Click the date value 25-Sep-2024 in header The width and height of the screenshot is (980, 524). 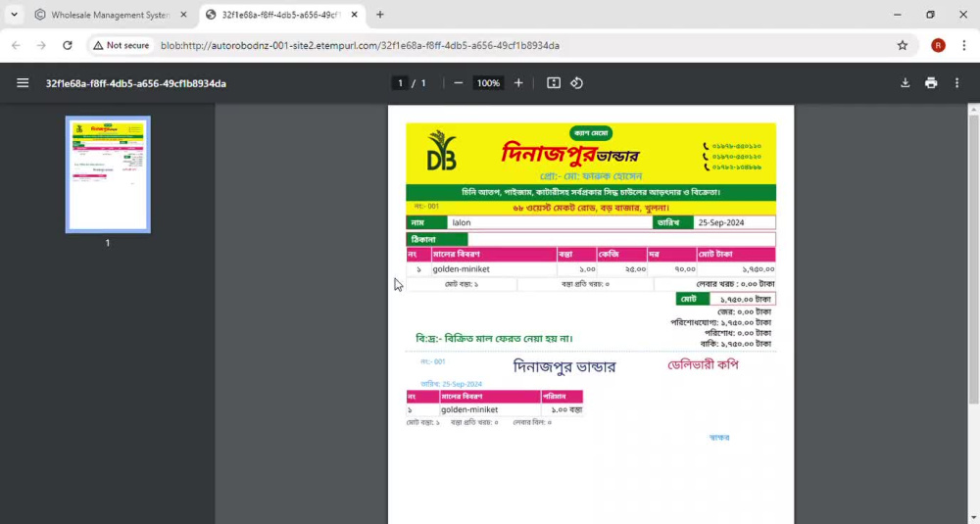point(721,222)
